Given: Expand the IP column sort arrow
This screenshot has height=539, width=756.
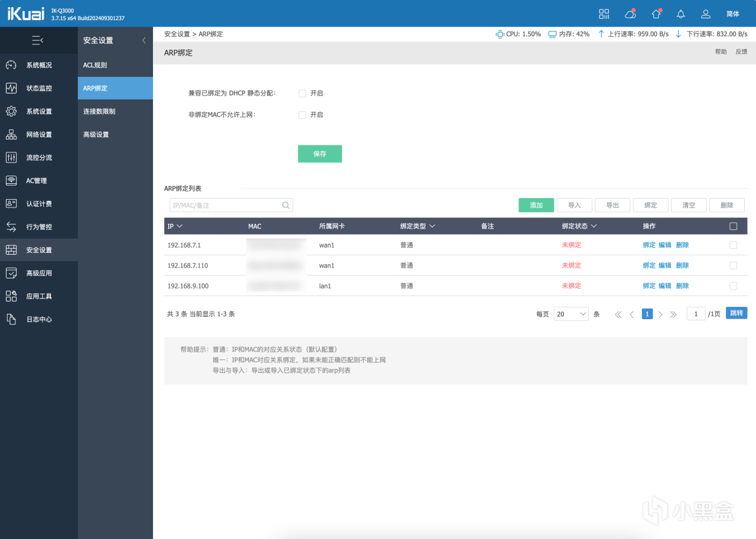Looking at the screenshot, I should click(180, 226).
